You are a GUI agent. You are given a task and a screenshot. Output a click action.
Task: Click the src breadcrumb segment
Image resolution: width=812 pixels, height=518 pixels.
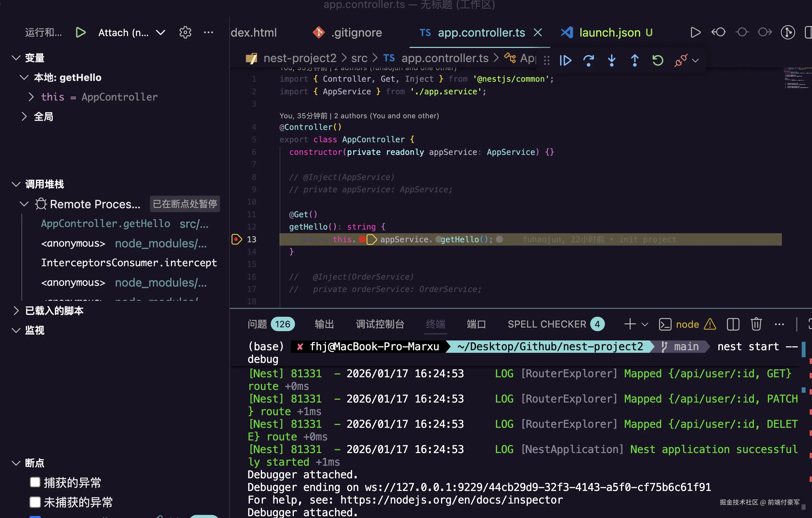point(359,58)
